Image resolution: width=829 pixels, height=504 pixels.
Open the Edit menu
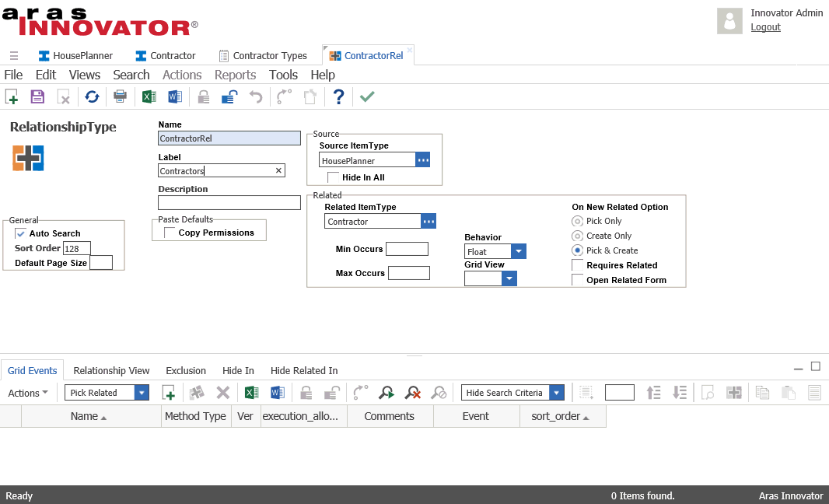pyautogui.click(x=46, y=75)
